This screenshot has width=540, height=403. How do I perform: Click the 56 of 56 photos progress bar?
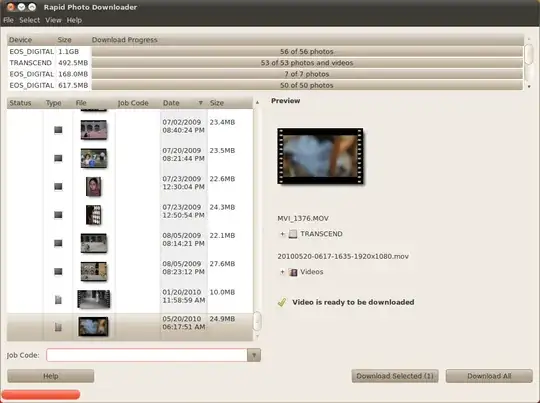(307, 52)
